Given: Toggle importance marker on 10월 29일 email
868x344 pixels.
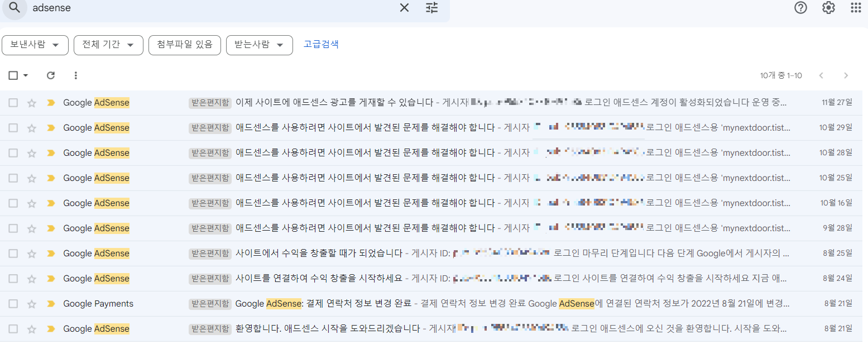Looking at the screenshot, I should 51,128.
